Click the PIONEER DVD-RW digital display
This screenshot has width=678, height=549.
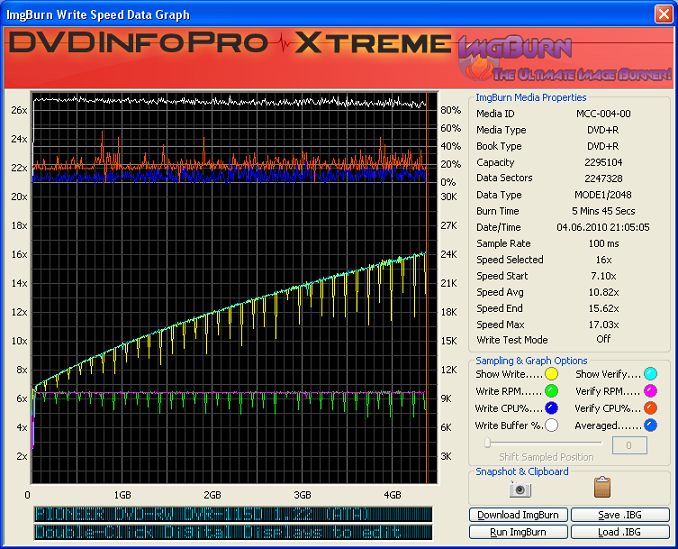pyautogui.click(x=233, y=514)
